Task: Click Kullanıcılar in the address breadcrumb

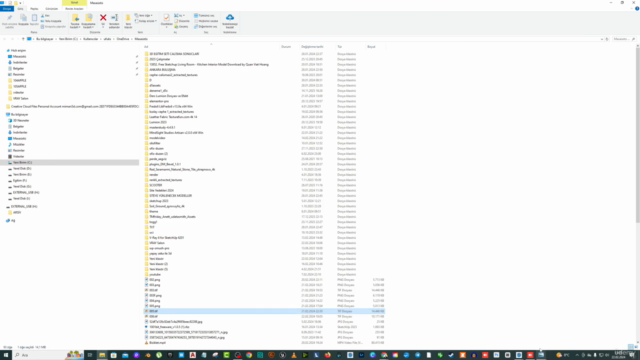Action: (91, 39)
